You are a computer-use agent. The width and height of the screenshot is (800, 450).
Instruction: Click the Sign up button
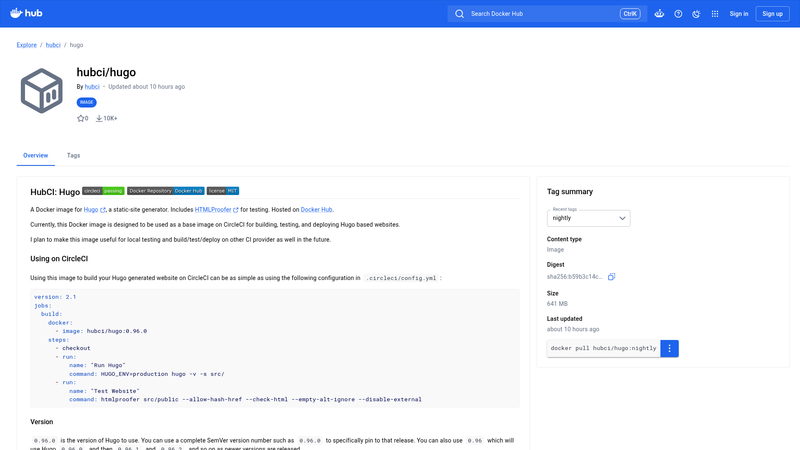(772, 14)
